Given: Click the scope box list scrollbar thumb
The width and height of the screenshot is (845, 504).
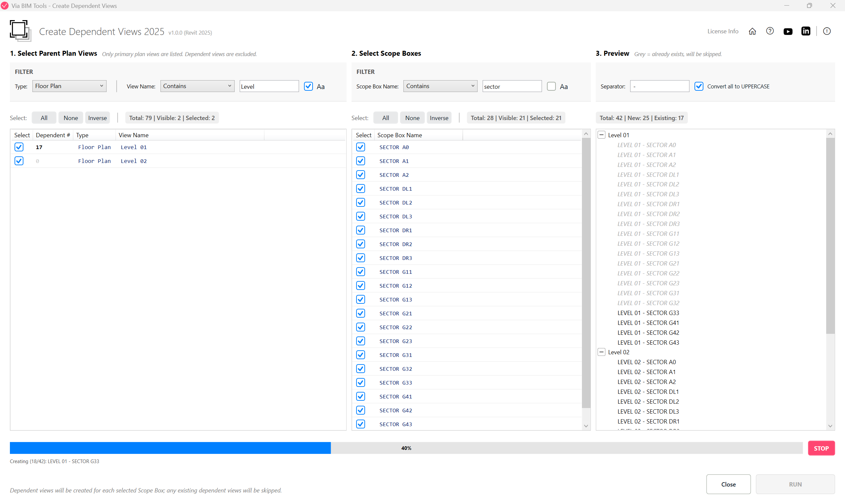Looking at the screenshot, I should tap(586, 273).
